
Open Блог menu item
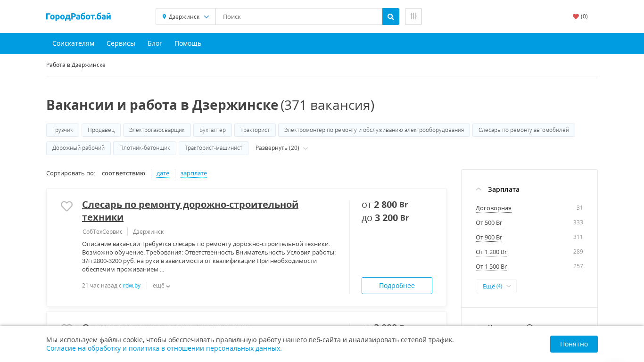pos(155,43)
